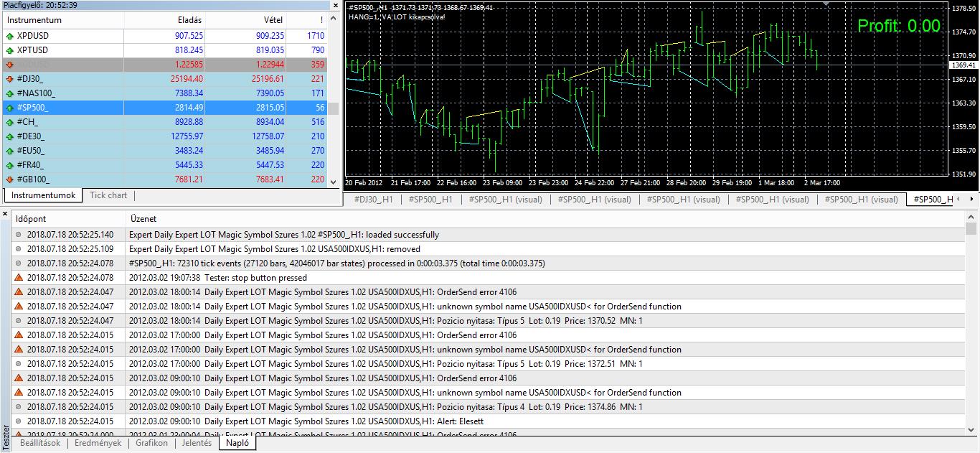Select the Napló tester tab
This screenshot has width=980, height=453.
[237, 443]
